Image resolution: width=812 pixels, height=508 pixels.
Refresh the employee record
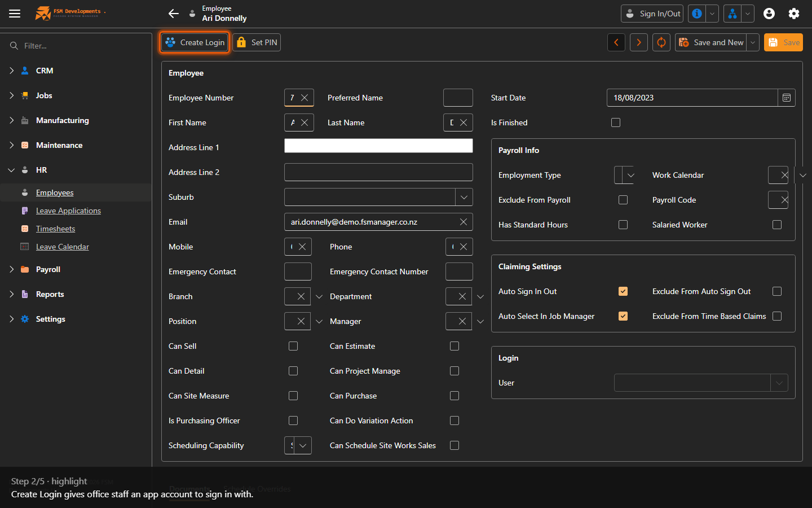(661, 42)
